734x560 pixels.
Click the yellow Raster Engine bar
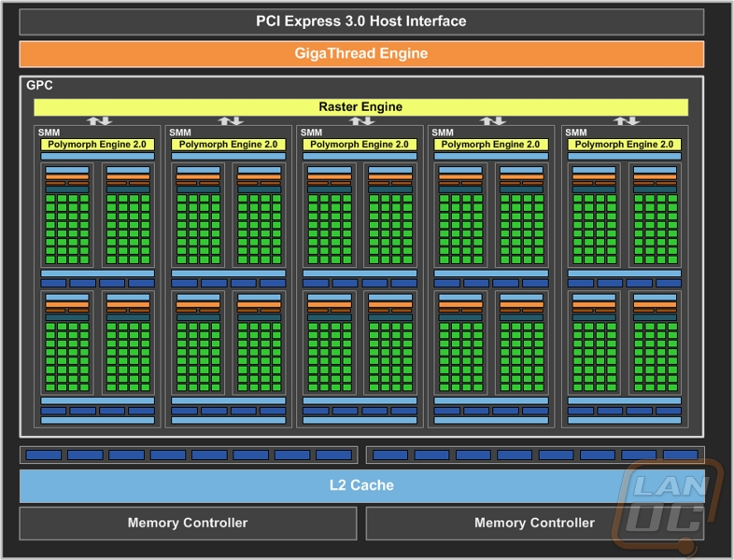point(360,107)
